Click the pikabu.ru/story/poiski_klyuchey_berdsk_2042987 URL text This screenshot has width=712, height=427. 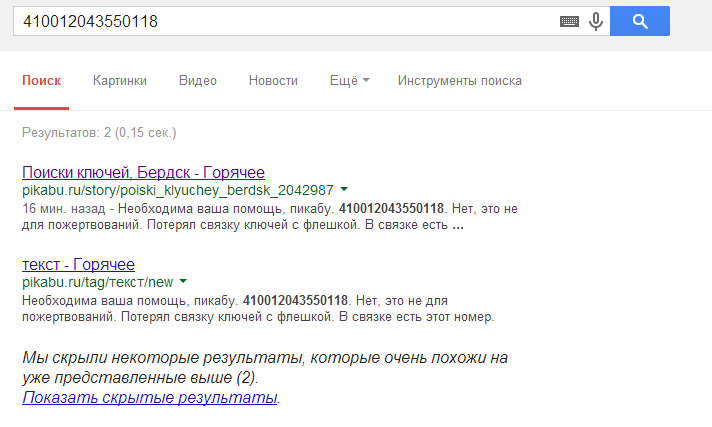click(178, 190)
